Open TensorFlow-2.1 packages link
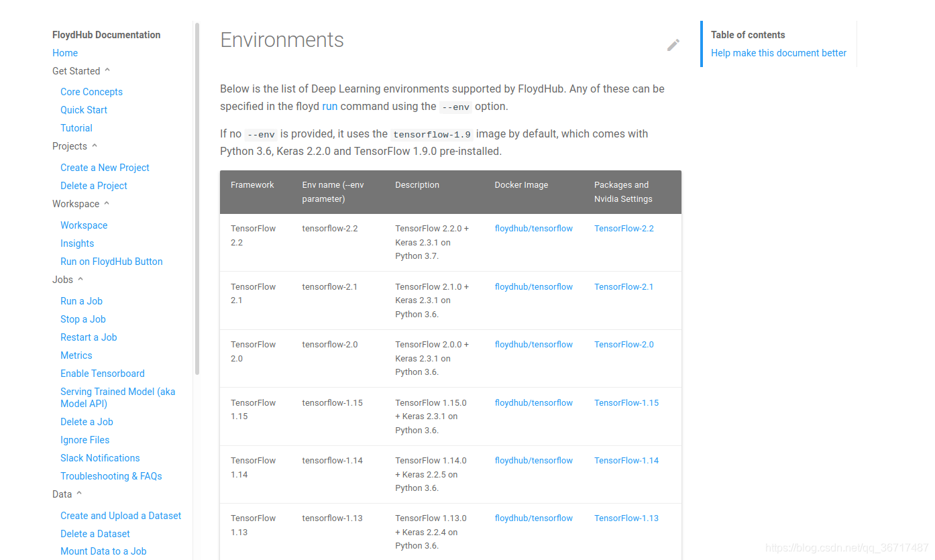Viewport: 935px width, 560px height. pyautogui.click(x=624, y=286)
